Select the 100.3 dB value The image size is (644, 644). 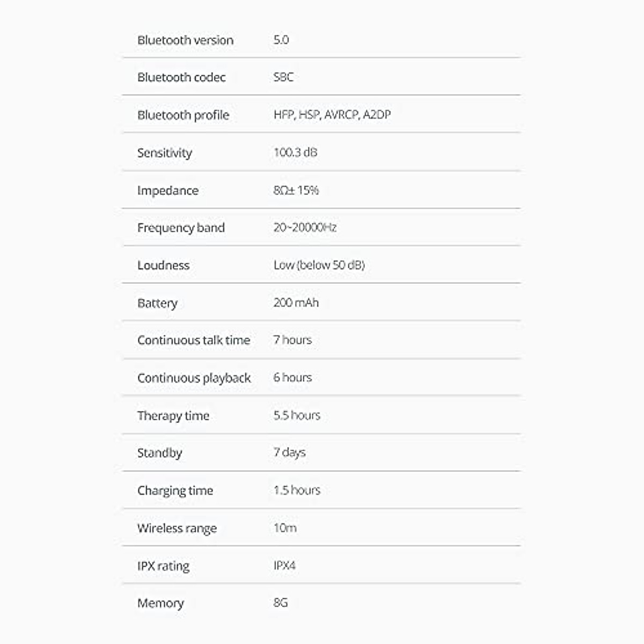[x=295, y=152]
